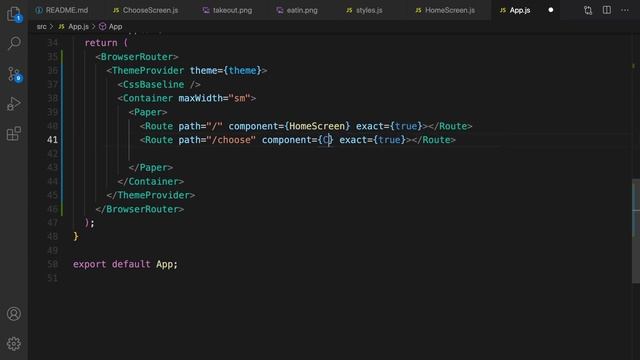Click the theme variable in braces
Viewport: 640px width, 360px height.
pyautogui.click(x=242, y=71)
